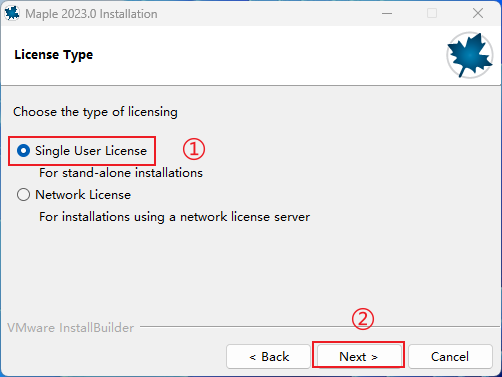The width and height of the screenshot is (502, 377).
Task: Click the "For stand-alone installations" description
Action: tap(121, 173)
